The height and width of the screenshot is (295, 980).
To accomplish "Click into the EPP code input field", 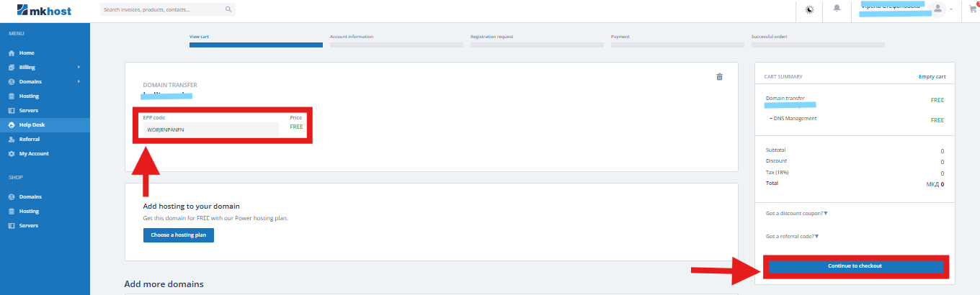I will (x=210, y=130).
